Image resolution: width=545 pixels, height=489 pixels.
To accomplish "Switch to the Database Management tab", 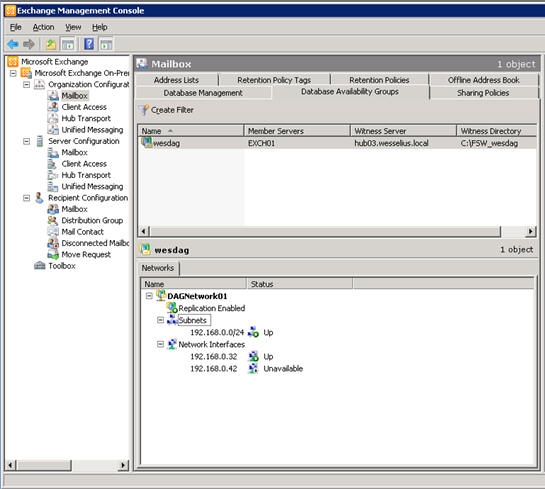I will (x=203, y=93).
